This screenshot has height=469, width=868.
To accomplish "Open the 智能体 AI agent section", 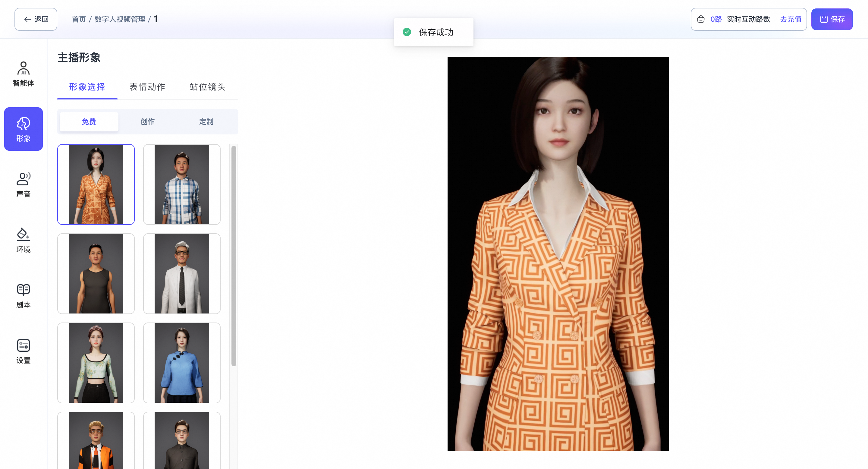I will [x=23, y=74].
